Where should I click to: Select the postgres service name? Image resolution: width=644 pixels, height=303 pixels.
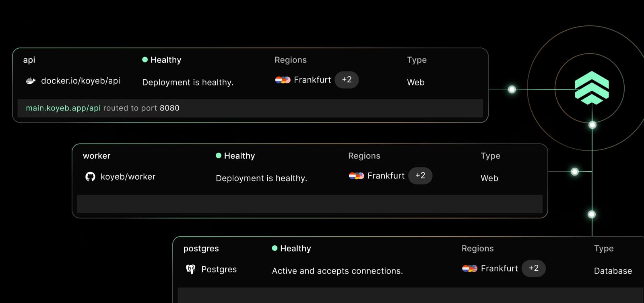(201, 249)
